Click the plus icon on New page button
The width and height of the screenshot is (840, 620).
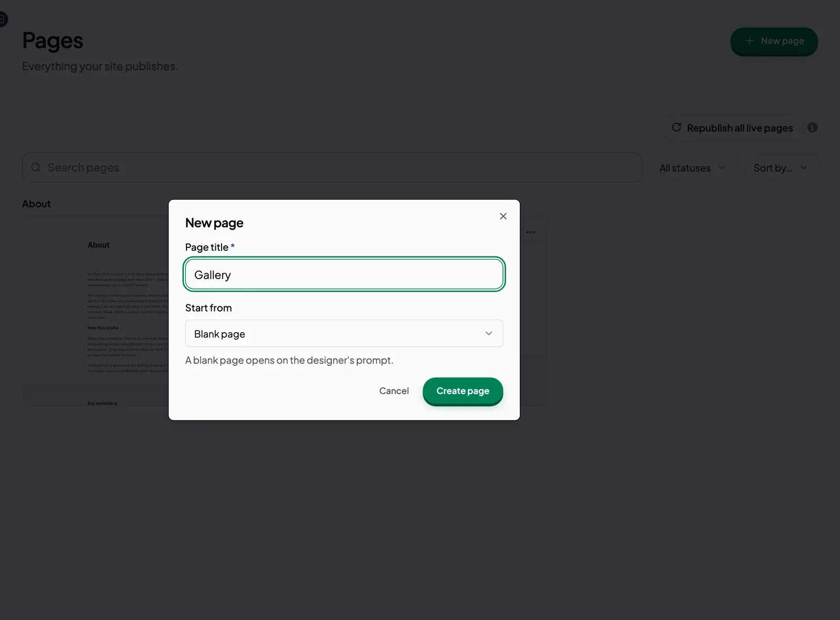750,41
